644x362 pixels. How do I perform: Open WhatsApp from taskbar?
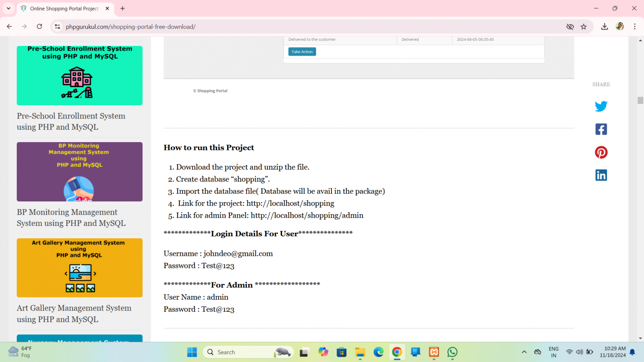tap(453, 352)
